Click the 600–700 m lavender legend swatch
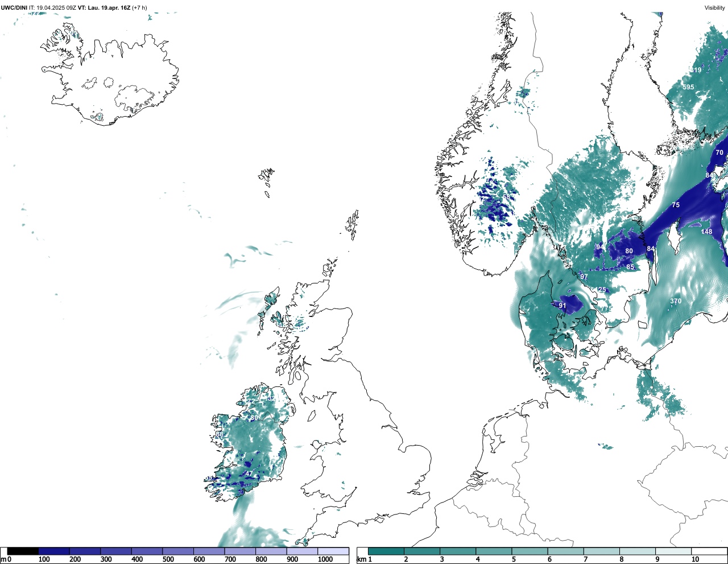 (x=209, y=551)
